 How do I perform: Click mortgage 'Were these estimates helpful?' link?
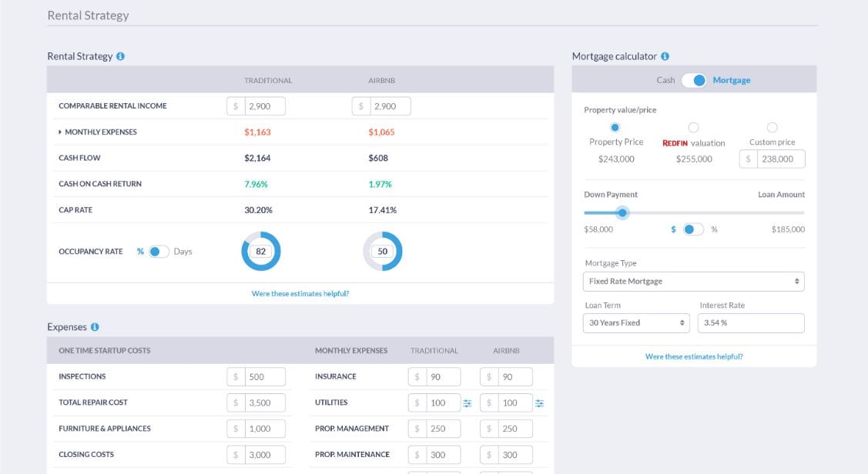pyautogui.click(x=694, y=357)
